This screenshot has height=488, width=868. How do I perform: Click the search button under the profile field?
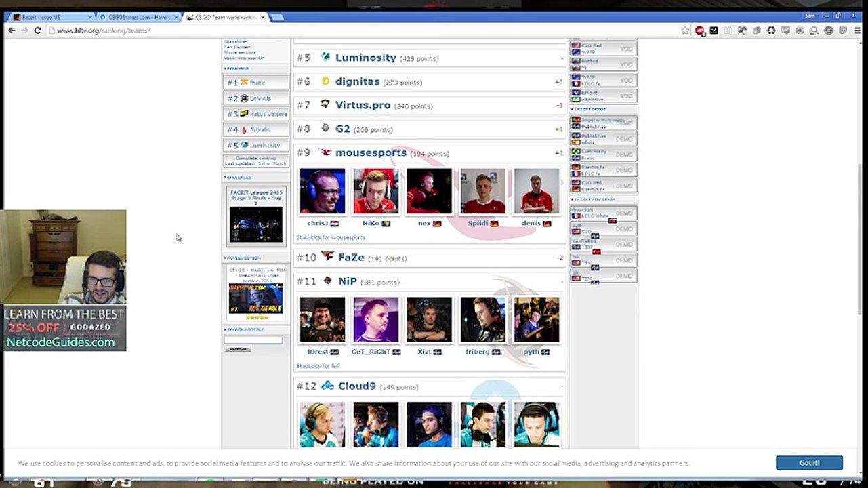238,349
